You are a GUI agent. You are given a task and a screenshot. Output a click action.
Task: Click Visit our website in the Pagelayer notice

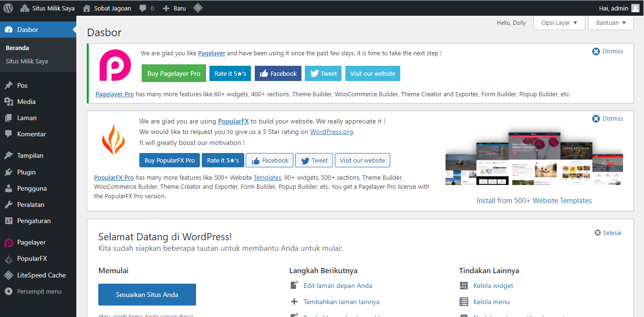[373, 73]
